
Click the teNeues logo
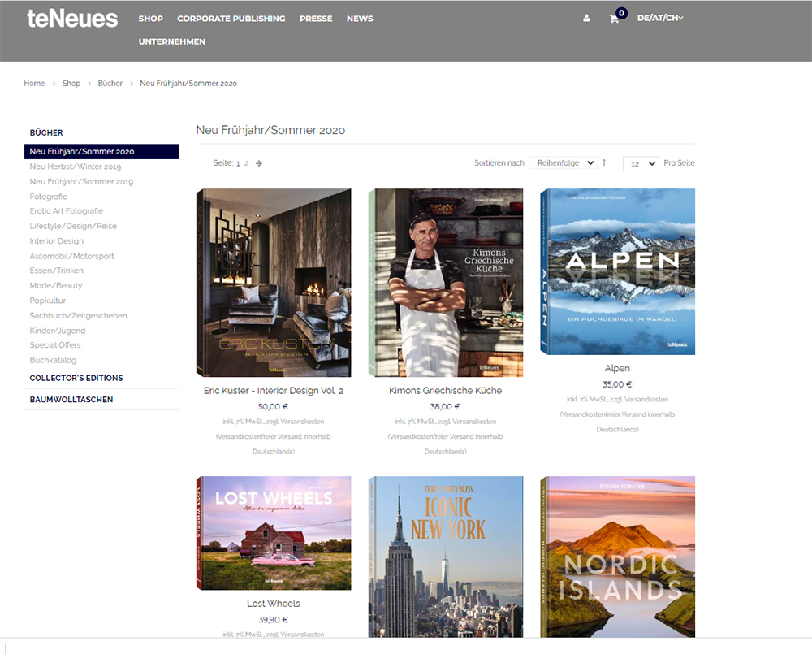(x=72, y=19)
